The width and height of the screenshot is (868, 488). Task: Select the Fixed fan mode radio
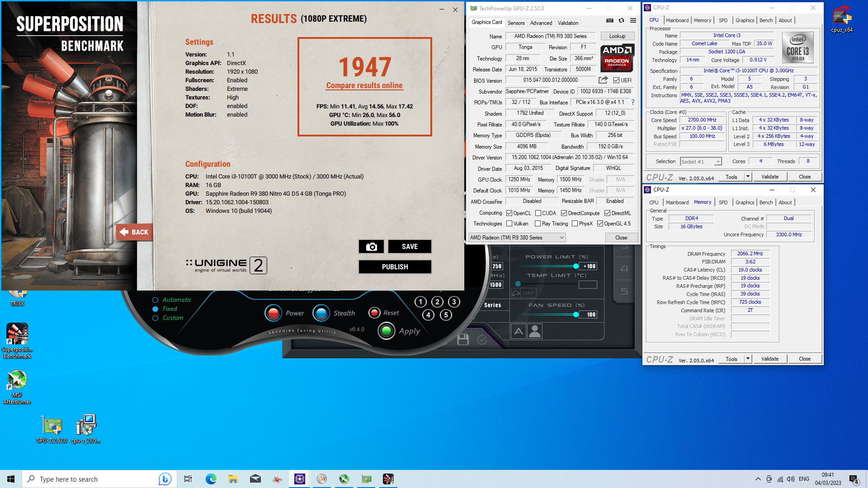pos(155,309)
